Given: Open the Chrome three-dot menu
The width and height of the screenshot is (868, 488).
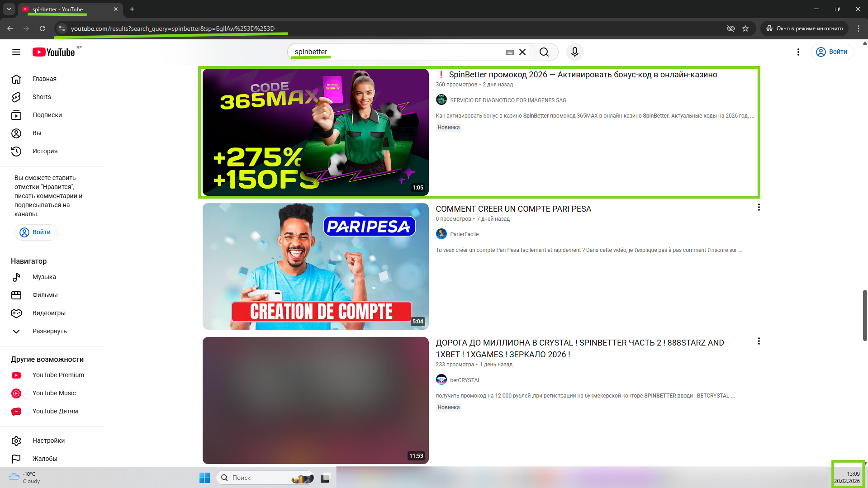Looking at the screenshot, I should pos(859,28).
